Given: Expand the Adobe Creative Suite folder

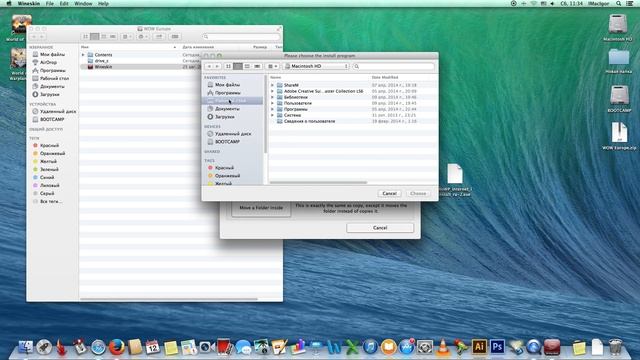Looking at the screenshot, I should pyautogui.click(x=272, y=91).
